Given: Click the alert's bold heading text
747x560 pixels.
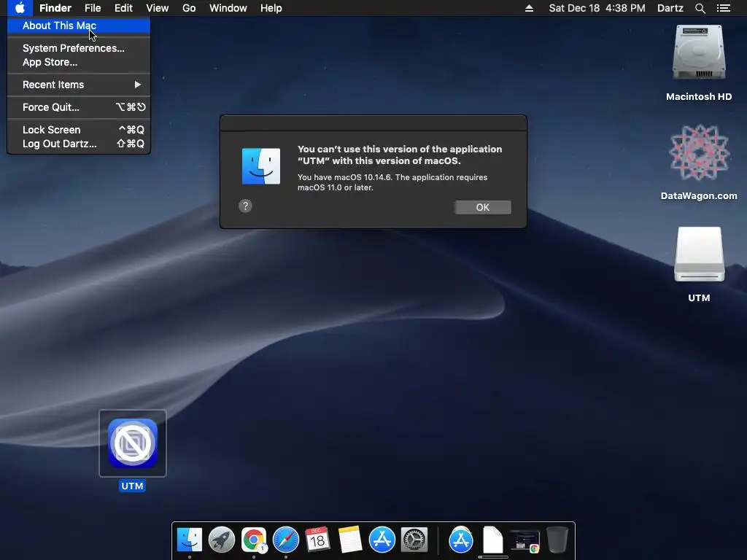Looking at the screenshot, I should point(400,155).
